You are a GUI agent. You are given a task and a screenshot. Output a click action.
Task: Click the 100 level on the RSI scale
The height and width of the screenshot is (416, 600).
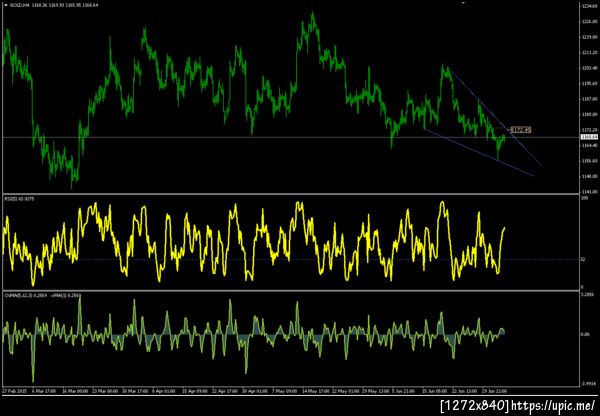(584, 199)
